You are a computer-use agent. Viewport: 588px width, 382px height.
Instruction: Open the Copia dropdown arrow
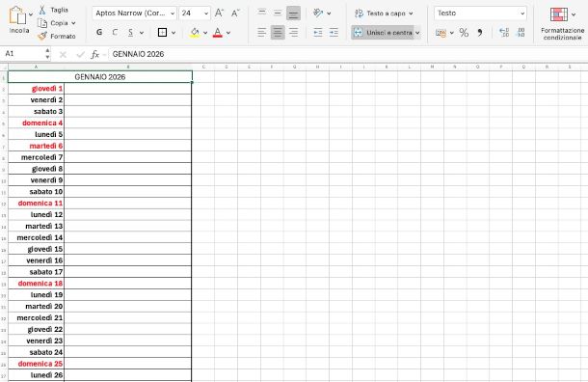(73, 23)
